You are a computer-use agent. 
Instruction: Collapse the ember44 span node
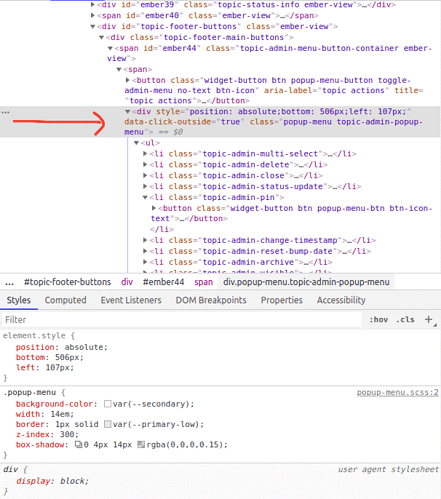coord(110,48)
